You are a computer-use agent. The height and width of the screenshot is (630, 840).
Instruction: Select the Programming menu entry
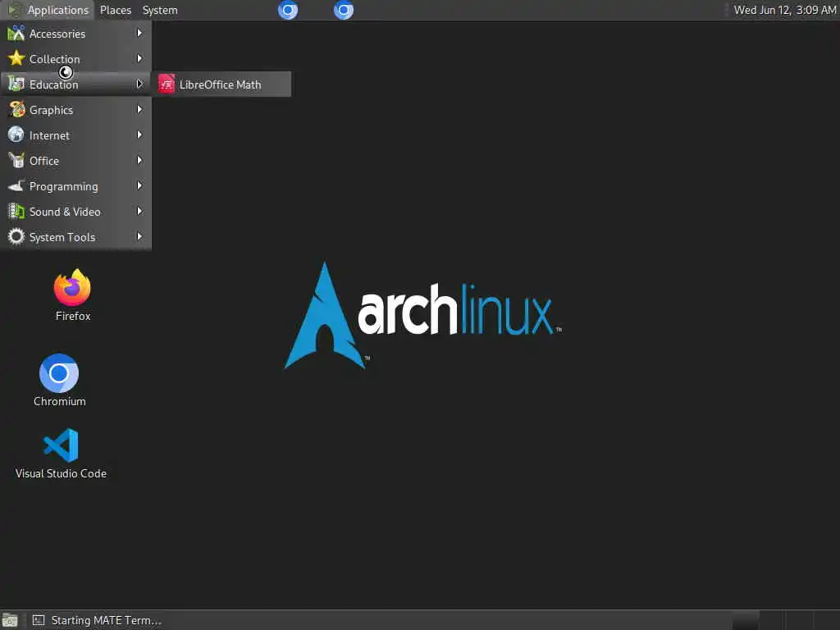pos(76,186)
